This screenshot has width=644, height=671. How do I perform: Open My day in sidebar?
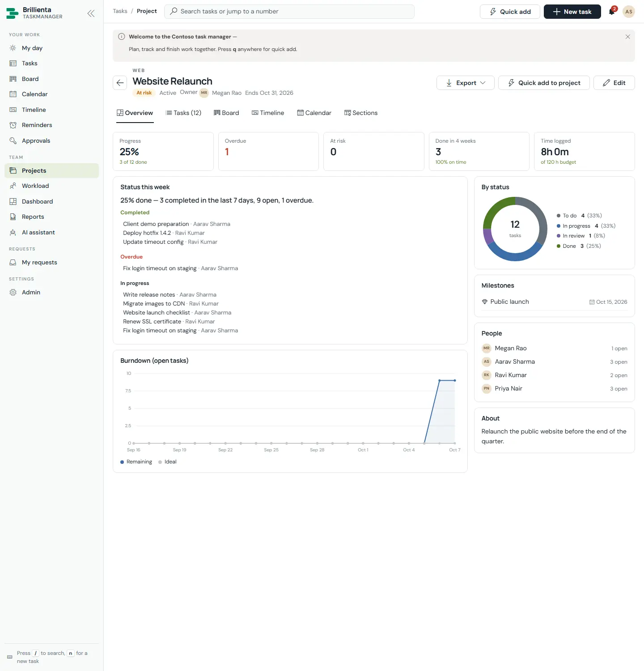51,48
